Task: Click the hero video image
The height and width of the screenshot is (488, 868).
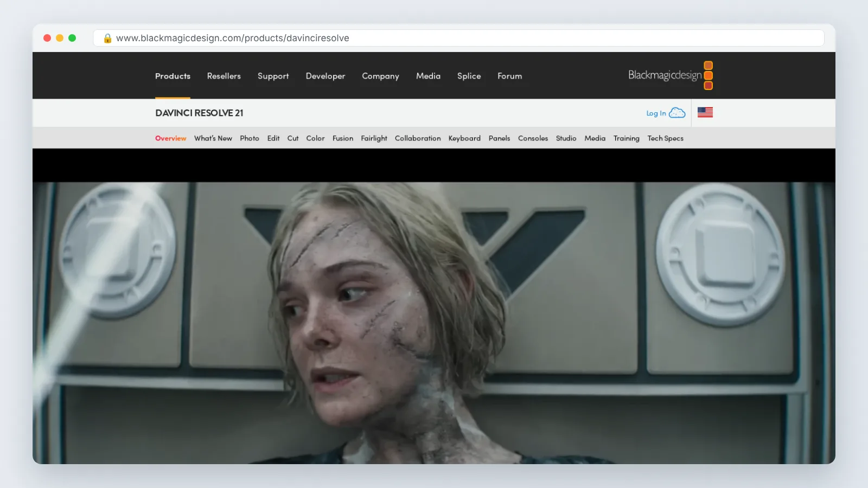Action: tap(434, 323)
